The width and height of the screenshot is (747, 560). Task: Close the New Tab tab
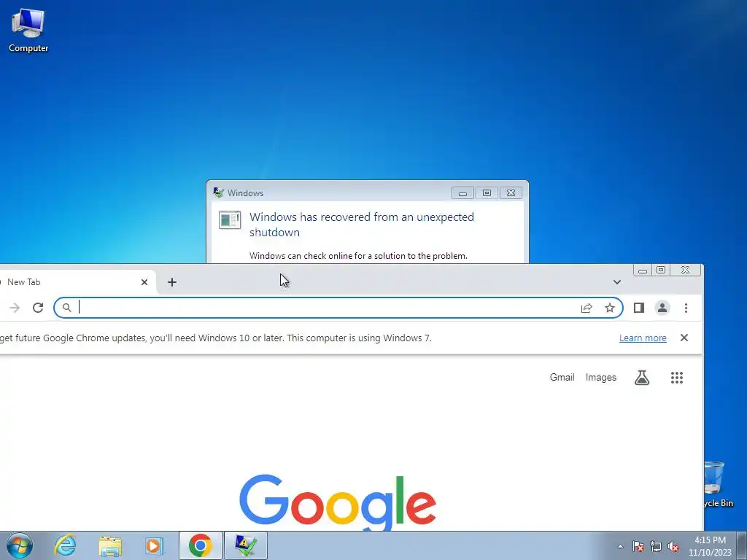(x=144, y=282)
